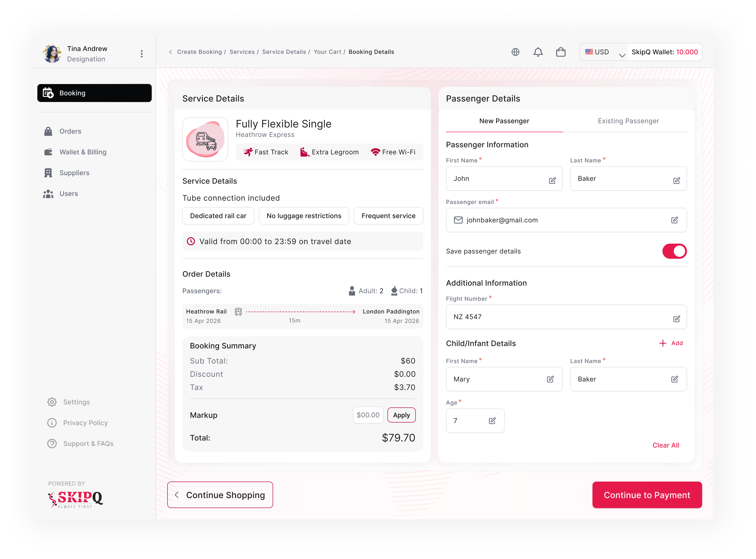This screenshot has height=559, width=756.
Task: Click the SkipQ Wallet balance
Action: tap(665, 52)
